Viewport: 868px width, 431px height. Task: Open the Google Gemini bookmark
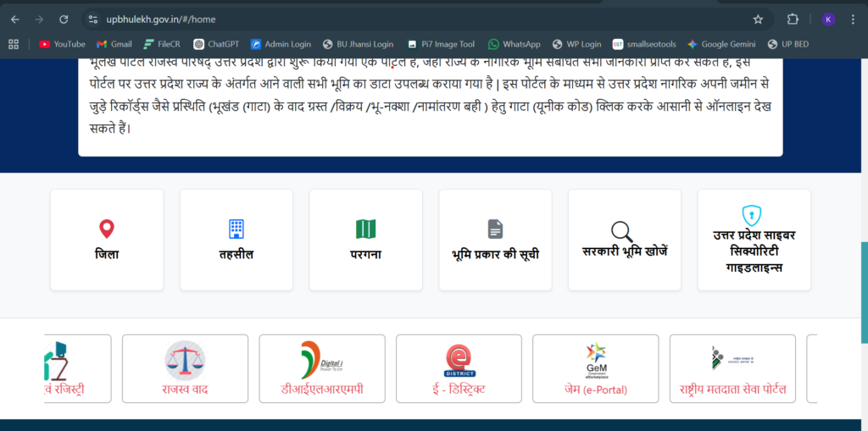point(722,44)
